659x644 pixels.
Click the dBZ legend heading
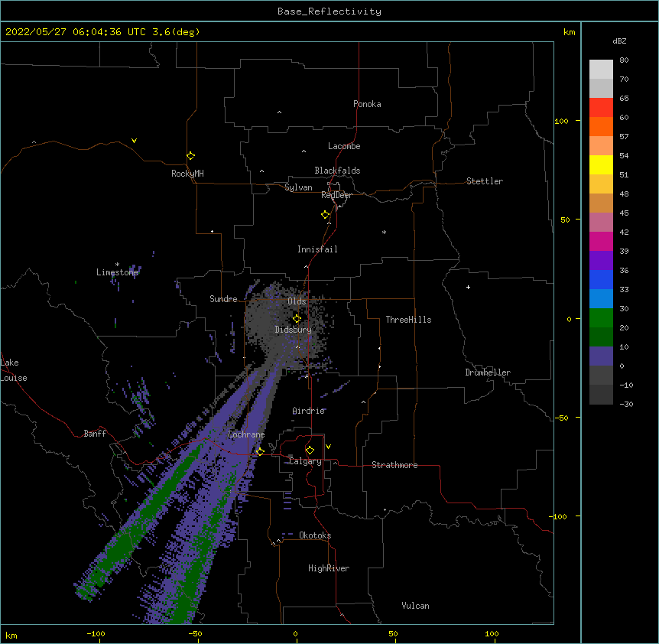[x=619, y=41]
